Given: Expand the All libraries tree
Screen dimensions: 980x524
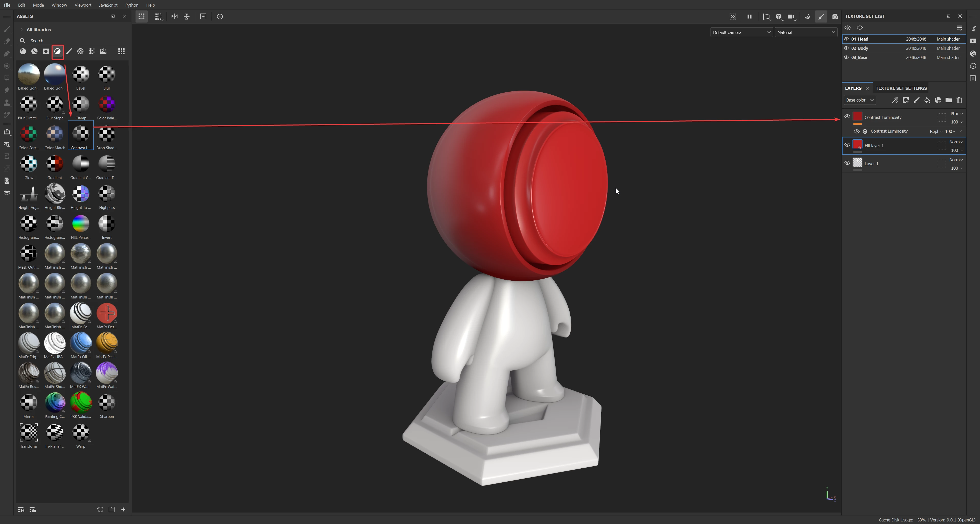Looking at the screenshot, I should pos(21,29).
